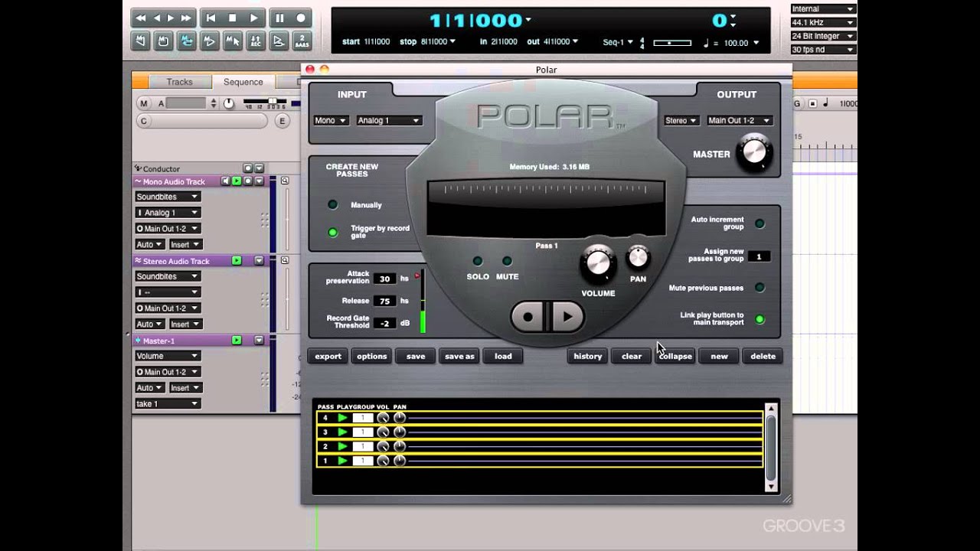The image size is (980, 551).
Task: Click the clear button
Action: (x=632, y=356)
